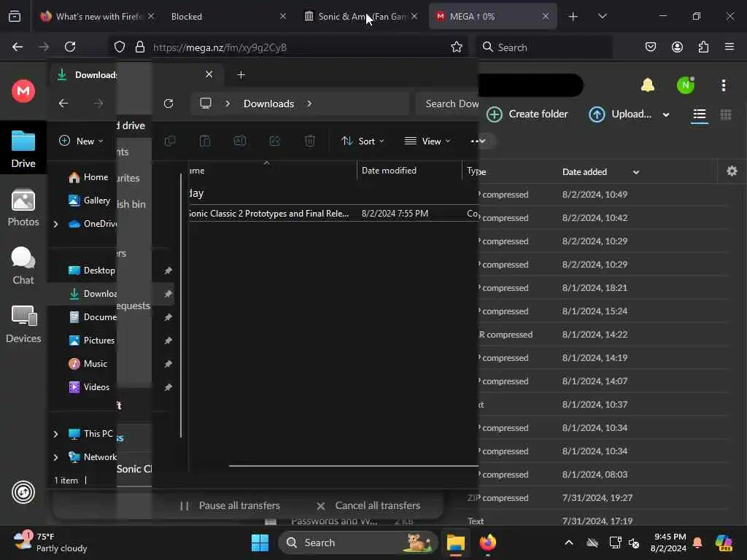Open Devices in MEGA sidebar
The width and height of the screenshot is (747, 560).
coord(23,324)
